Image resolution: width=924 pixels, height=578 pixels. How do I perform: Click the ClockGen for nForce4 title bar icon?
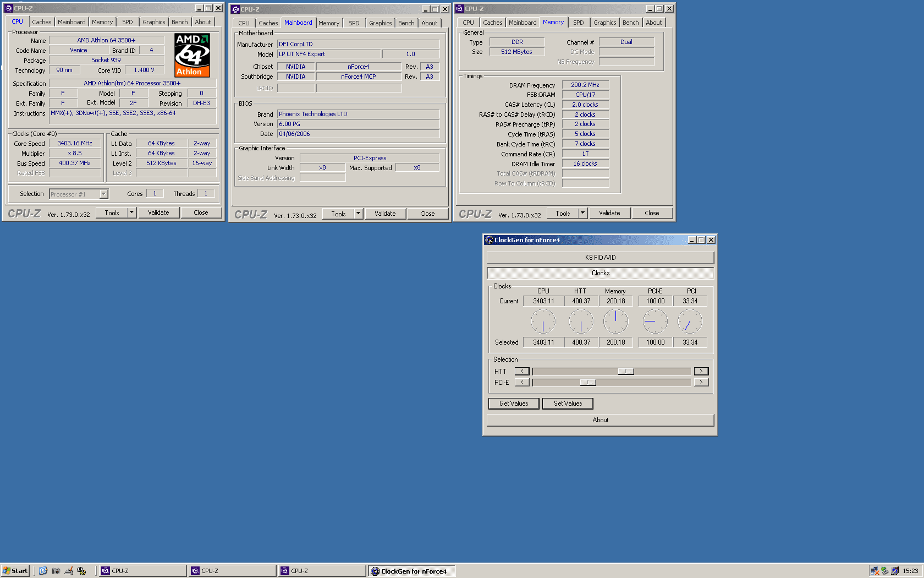click(x=489, y=240)
